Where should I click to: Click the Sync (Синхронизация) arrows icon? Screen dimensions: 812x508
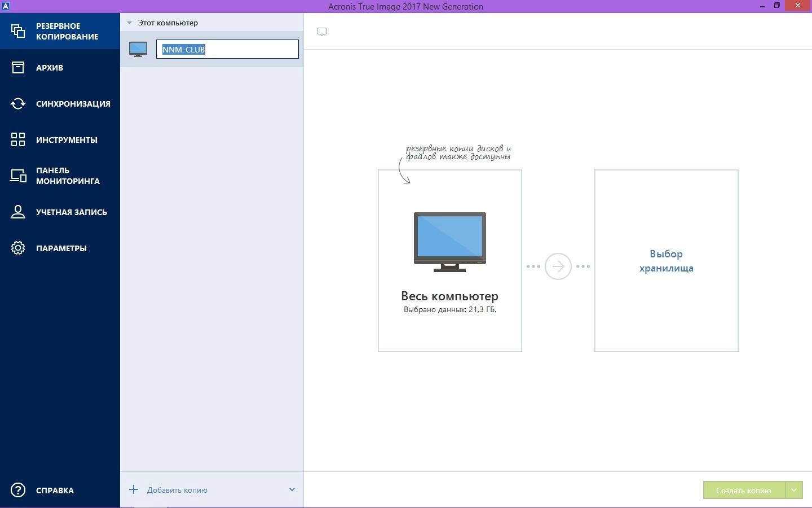[18, 103]
